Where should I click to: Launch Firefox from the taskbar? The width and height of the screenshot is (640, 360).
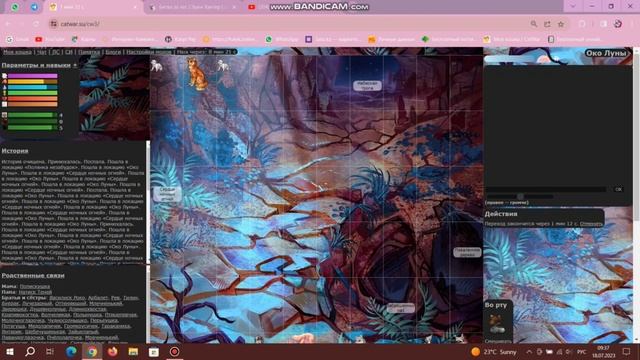click(x=113, y=352)
